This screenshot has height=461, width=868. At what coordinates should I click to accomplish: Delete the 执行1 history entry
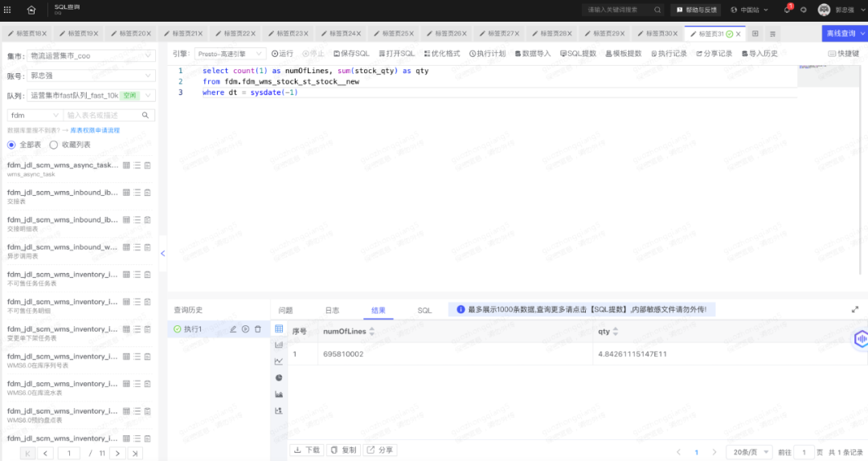(x=258, y=328)
